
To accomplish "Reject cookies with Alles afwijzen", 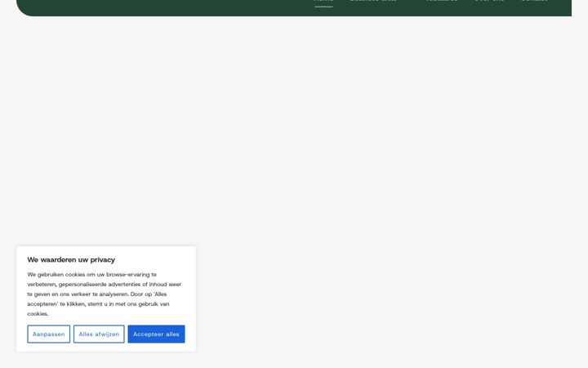I will (x=99, y=334).
